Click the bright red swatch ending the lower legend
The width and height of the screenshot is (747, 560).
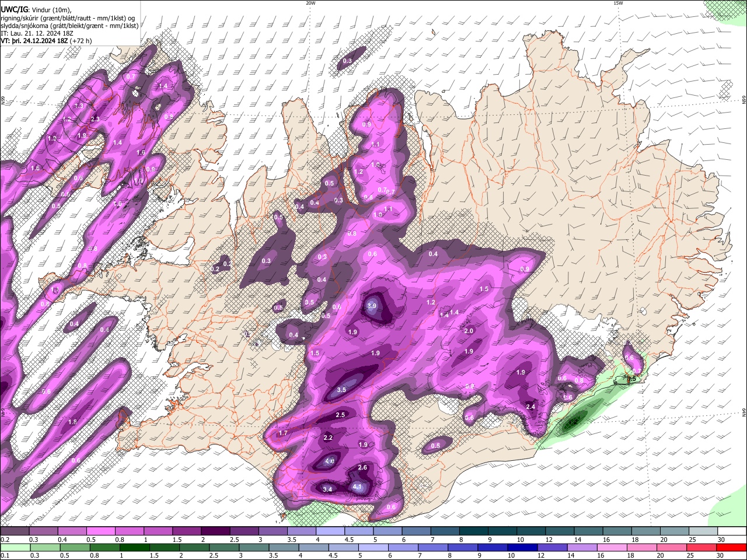point(731,548)
